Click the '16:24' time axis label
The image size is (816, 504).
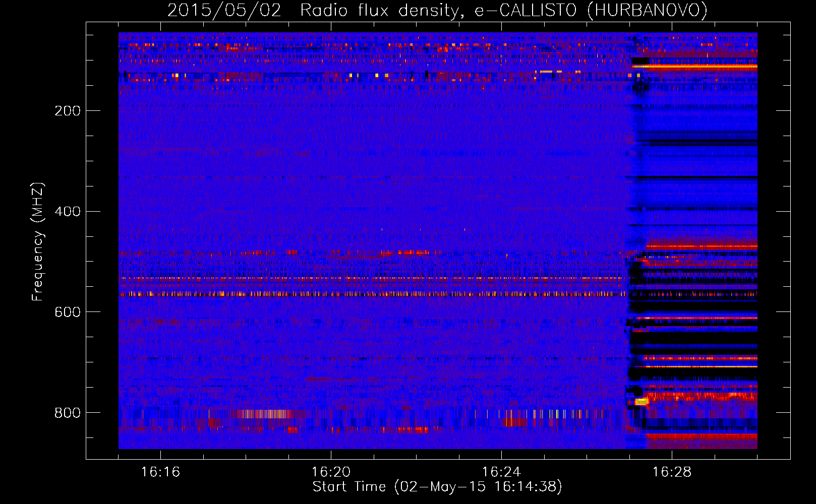pos(501,472)
